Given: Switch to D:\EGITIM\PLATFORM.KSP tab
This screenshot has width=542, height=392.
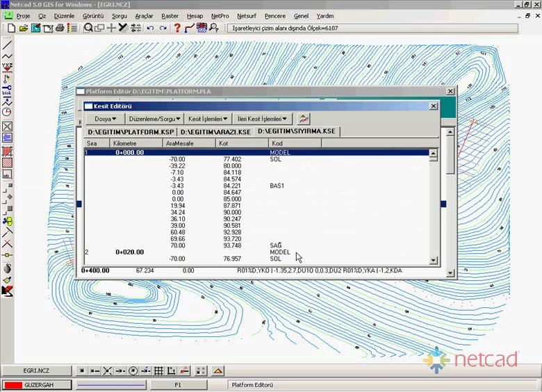Looking at the screenshot, I should tap(131, 132).
